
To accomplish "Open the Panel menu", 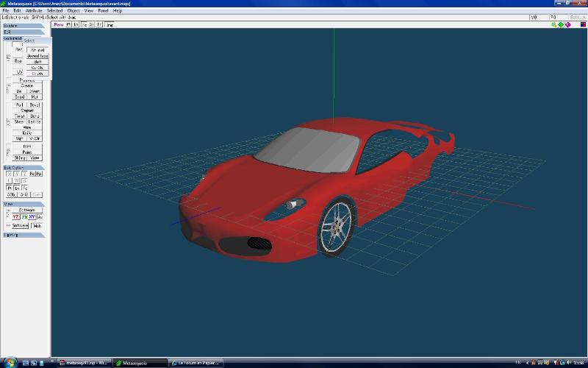I will [x=103, y=10].
